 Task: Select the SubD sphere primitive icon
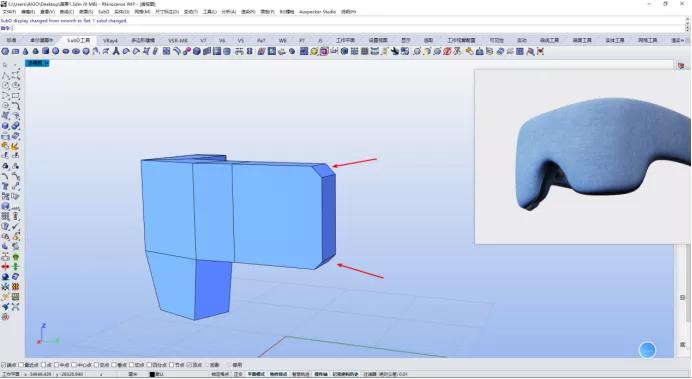(56, 52)
